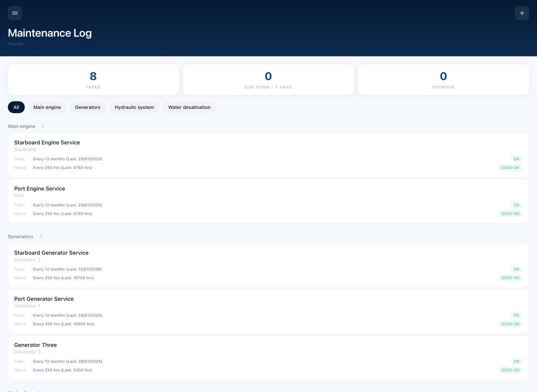Click the Main engine section heading
Screen dimensions: 537x392
click(21, 126)
